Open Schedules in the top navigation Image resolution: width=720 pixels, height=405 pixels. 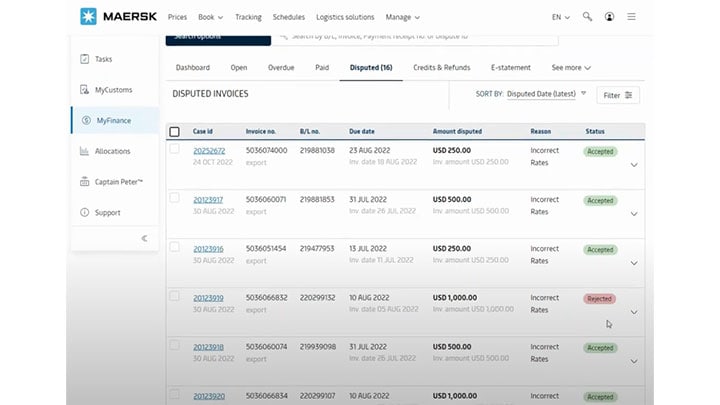click(289, 17)
